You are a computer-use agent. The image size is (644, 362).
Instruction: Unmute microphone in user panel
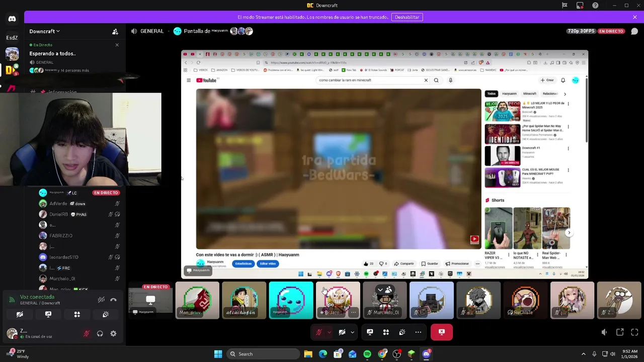click(87, 333)
